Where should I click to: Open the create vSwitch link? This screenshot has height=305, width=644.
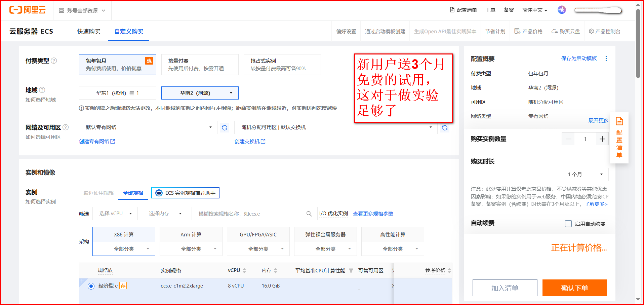click(x=250, y=142)
